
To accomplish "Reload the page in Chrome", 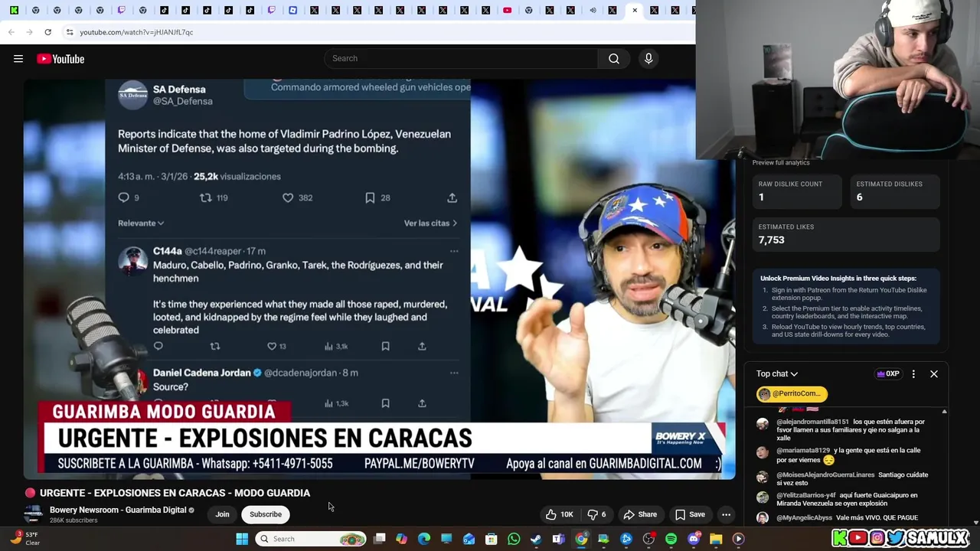I will (47, 32).
